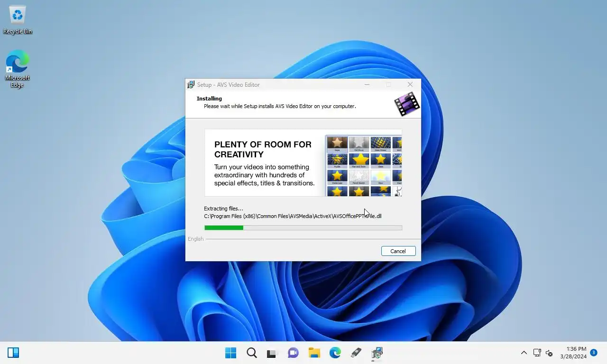Open the notification badge showing 3

click(x=594, y=353)
